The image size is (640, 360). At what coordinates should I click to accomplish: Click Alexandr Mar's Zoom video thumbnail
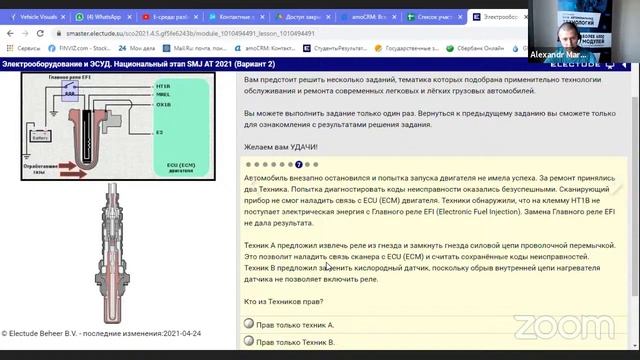(584, 31)
